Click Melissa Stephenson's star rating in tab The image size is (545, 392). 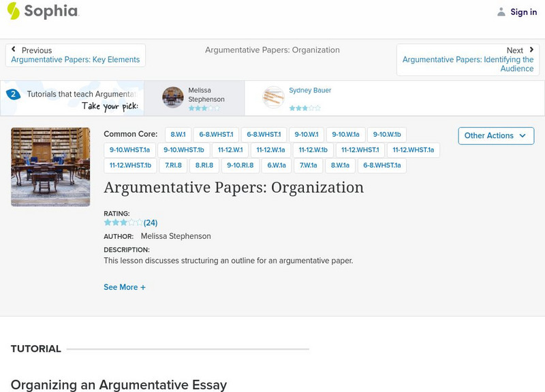coord(204,108)
